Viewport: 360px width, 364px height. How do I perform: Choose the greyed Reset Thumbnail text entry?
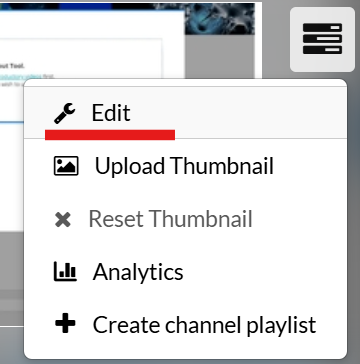[x=170, y=219]
